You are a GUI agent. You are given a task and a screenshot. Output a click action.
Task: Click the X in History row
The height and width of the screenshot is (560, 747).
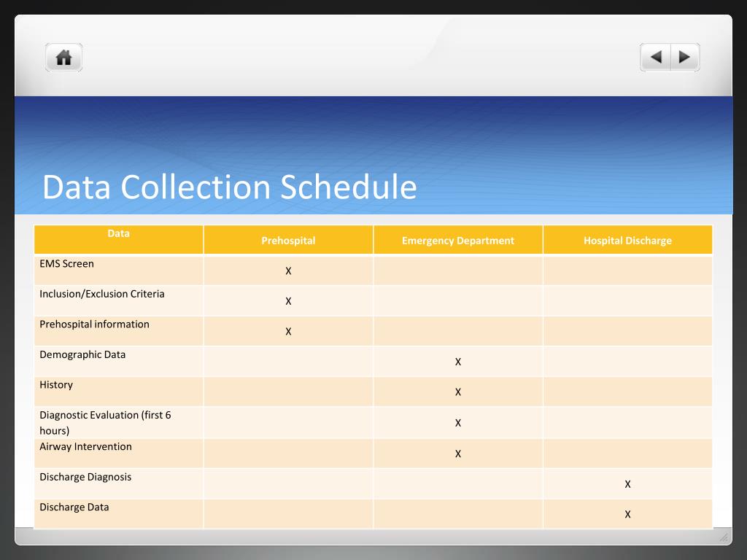pos(458,392)
